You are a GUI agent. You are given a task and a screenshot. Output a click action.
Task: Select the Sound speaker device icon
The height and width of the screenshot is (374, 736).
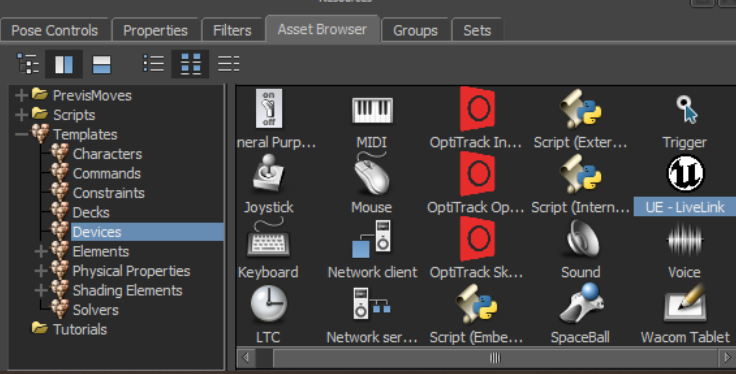[x=581, y=239]
